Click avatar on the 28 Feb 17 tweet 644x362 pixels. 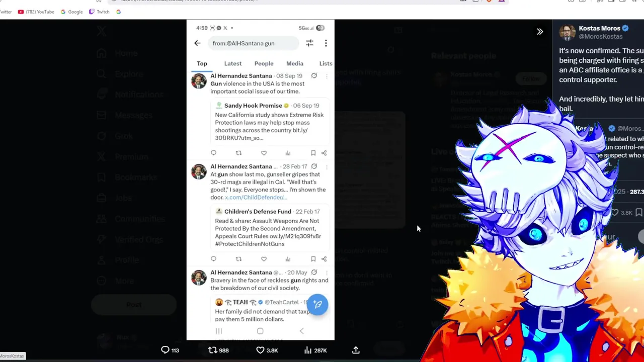click(199, 171)
